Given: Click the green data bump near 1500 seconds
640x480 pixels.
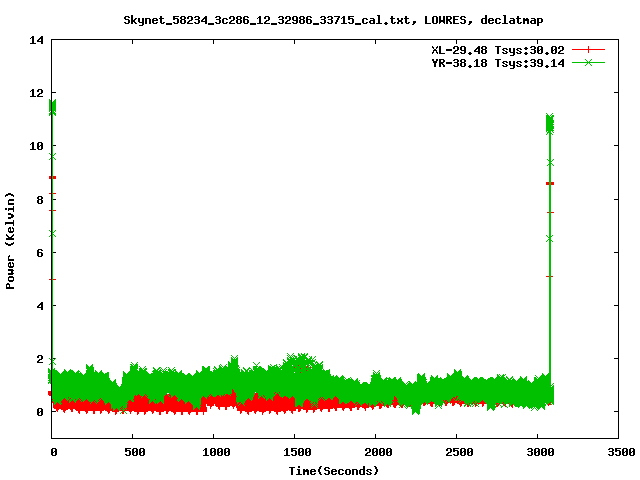Looking at the screenshot, I should coord(302,365).
